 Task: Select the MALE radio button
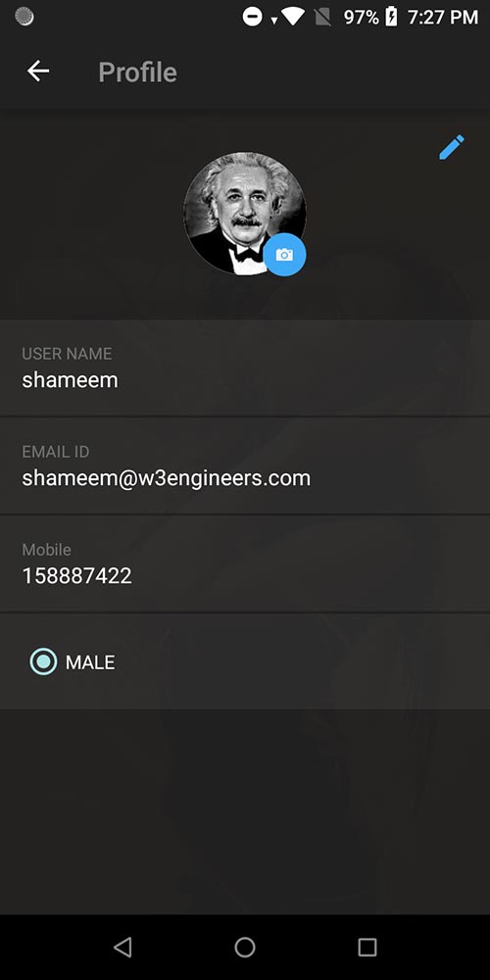tap(43, 661)
